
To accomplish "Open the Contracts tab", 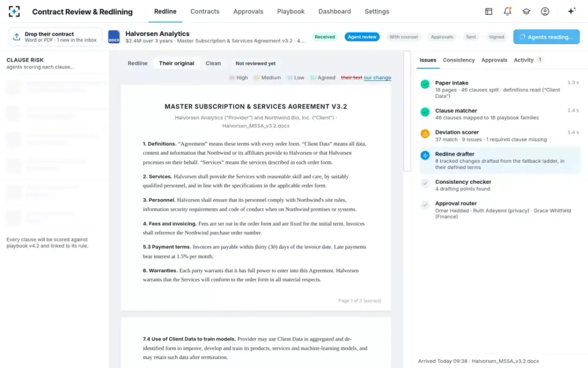I will [x=205, y=11].
